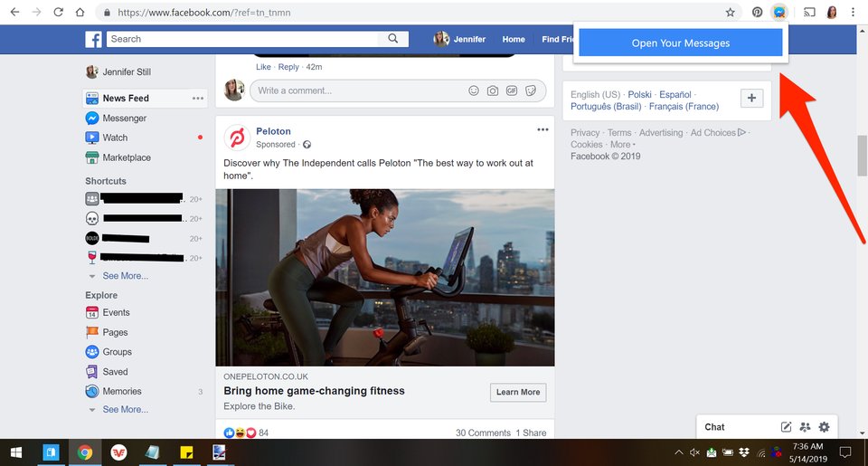Open the chat settings gear icon
The width and height of the screenshot is (868, 466).
[x=824, y=427]
